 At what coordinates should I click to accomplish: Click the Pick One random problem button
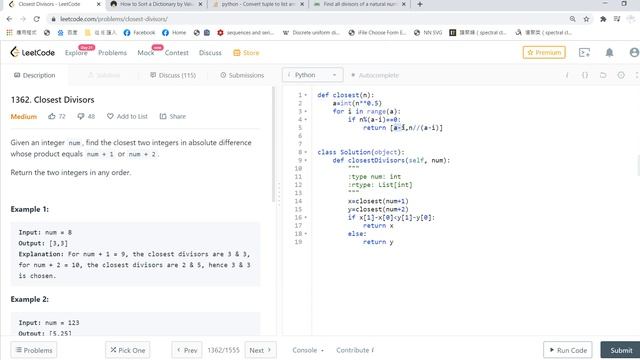[128, 350]
